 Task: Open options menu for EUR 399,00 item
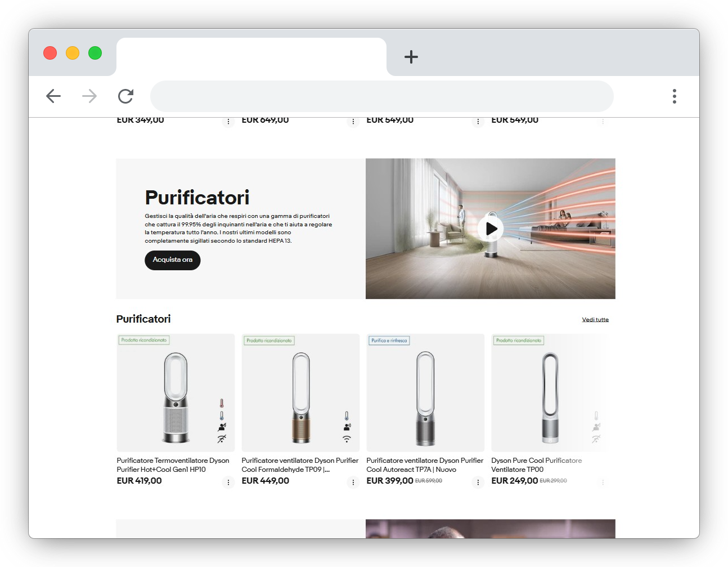(478, 482)
